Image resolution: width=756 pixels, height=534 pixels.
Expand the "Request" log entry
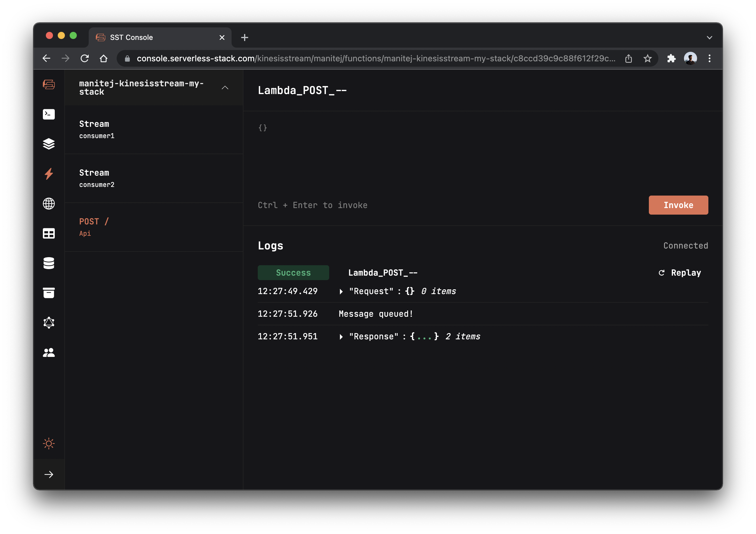341,291
